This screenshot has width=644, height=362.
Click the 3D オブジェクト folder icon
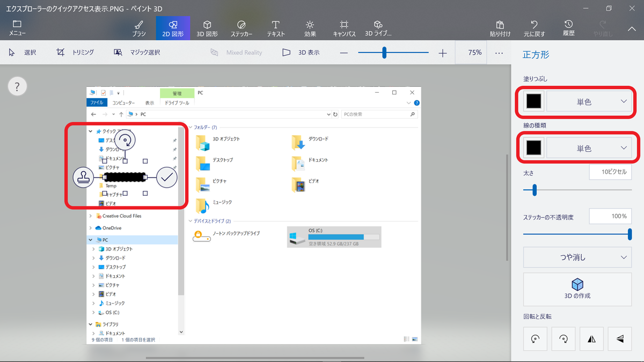pos(203,142)
